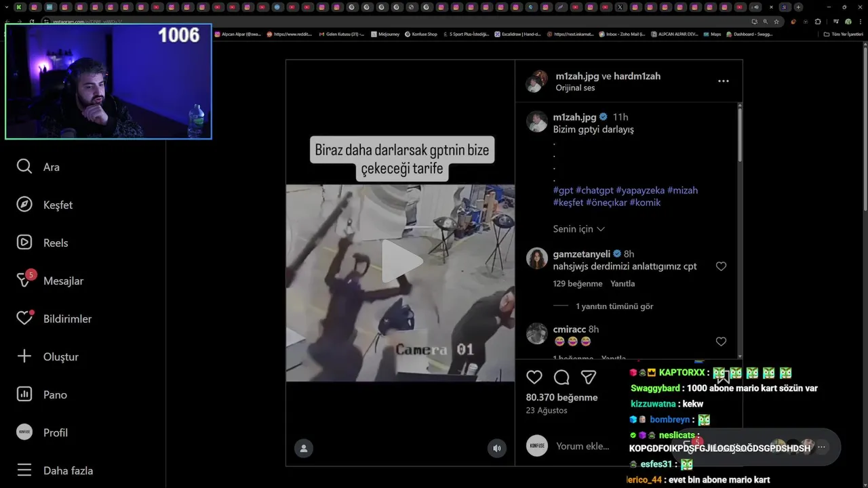Open Daha fazla menu
The image size is (868, 488).
(55, 470)
